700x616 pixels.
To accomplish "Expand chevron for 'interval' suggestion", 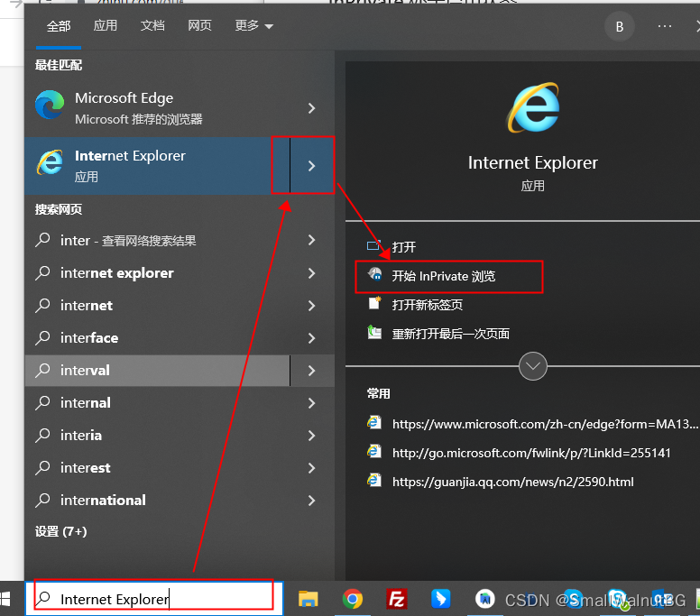I will tap(311, 371).
